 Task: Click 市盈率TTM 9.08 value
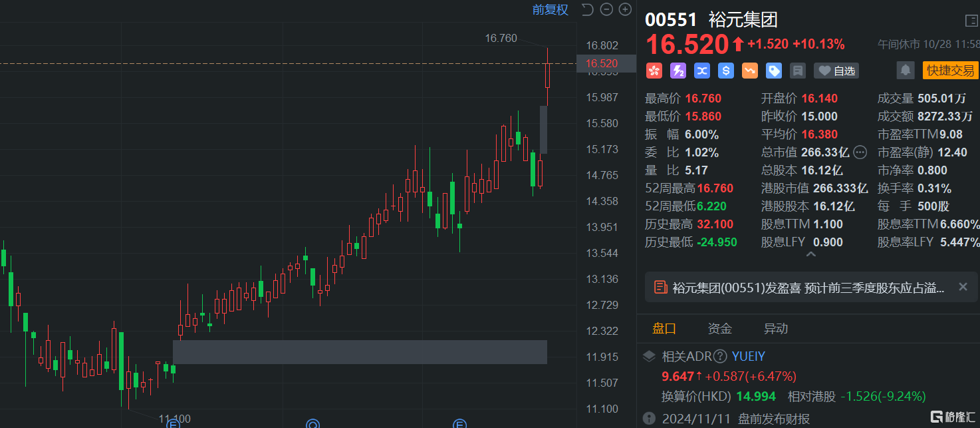(951, 134)
